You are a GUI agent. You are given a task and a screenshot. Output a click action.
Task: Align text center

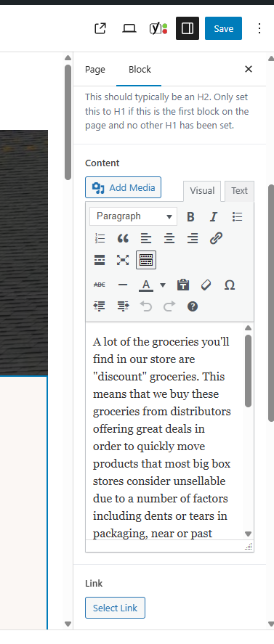point(169,238)
